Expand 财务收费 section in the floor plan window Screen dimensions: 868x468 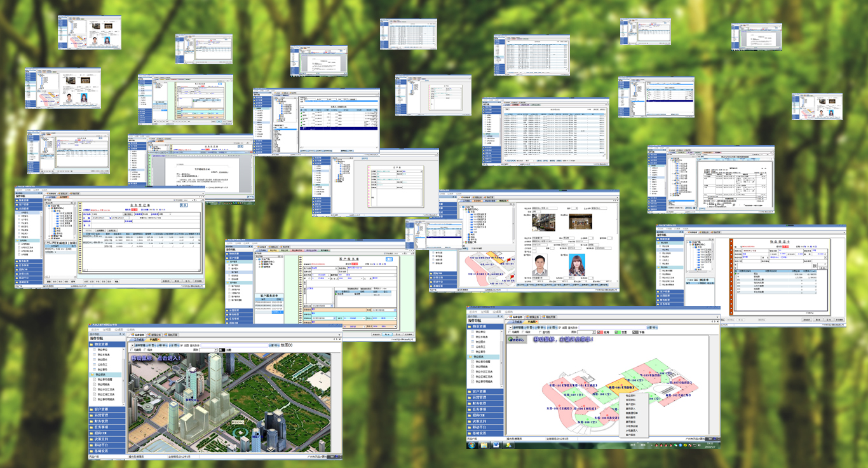(x=485, y=403)
